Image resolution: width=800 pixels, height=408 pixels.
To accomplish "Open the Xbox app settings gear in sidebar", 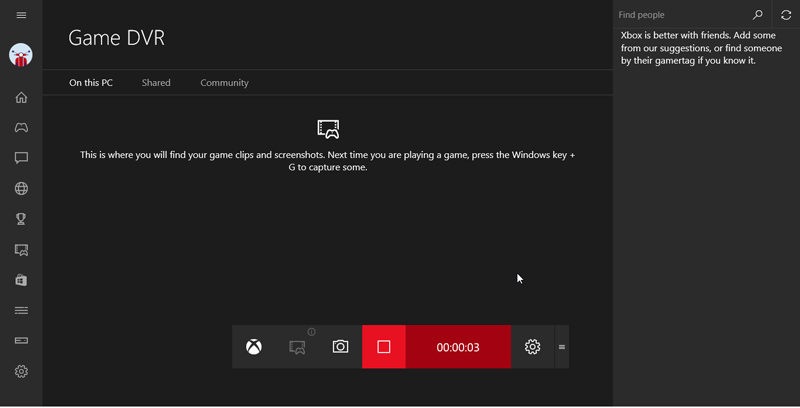I will 21,371.
